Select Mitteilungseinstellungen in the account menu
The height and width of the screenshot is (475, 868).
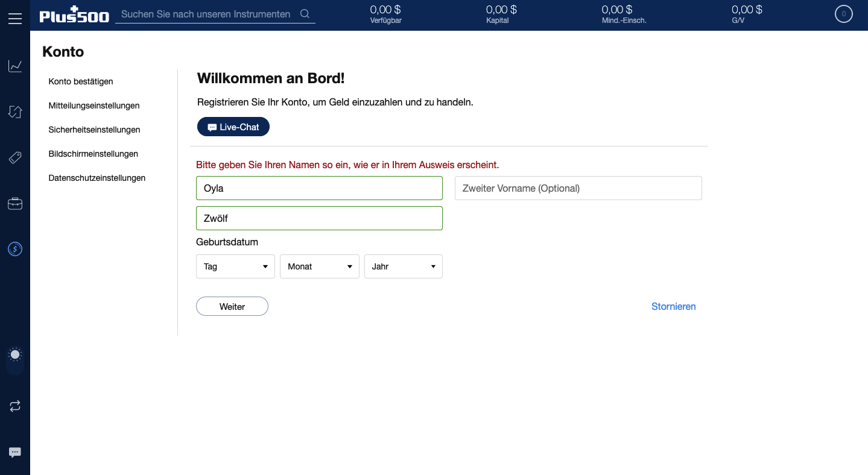(93, 105)
